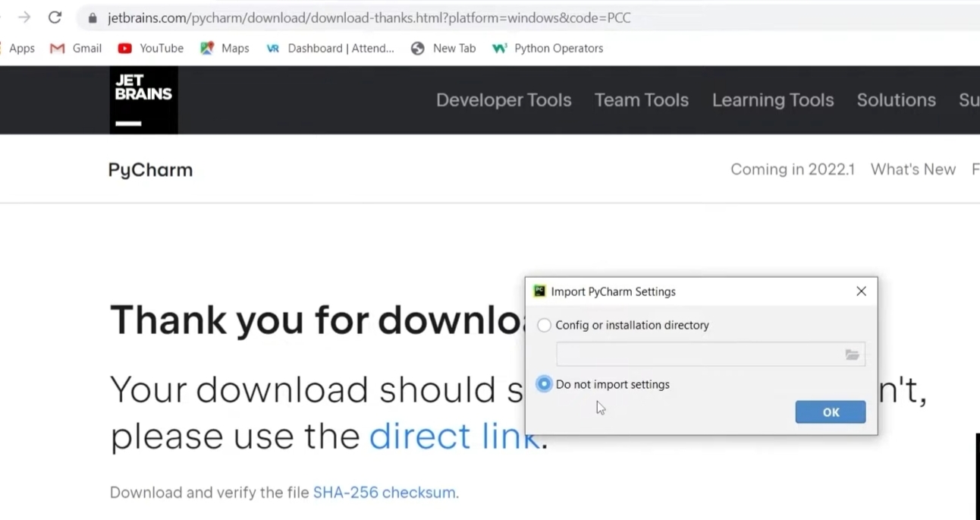Open the SHA-256 checksum link

385,493
